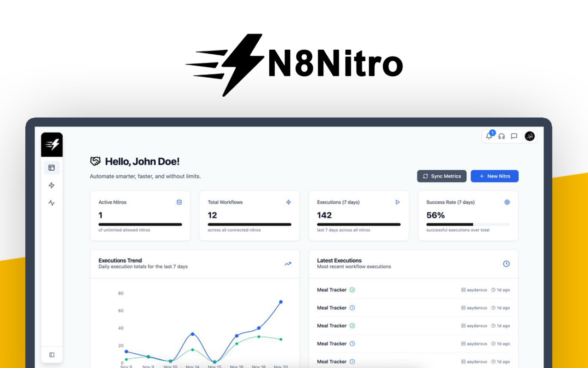The height and width of the screenshot is (368, 588).
Task: Click 'Hello, John Doe!' greeting
Action: [x=142, y=161]
